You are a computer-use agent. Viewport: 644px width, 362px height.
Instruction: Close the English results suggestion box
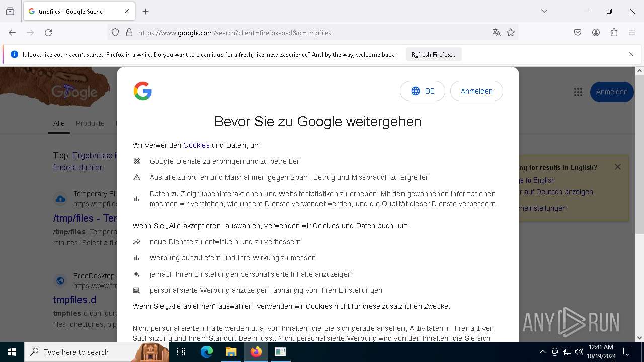click(x=618, y=167)
